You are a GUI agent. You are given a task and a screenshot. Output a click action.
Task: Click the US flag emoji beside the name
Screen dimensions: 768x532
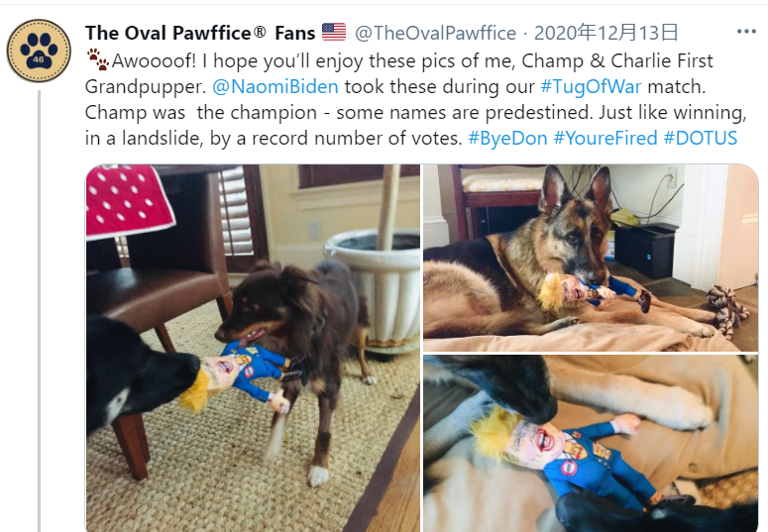click(x=334, y=33)
